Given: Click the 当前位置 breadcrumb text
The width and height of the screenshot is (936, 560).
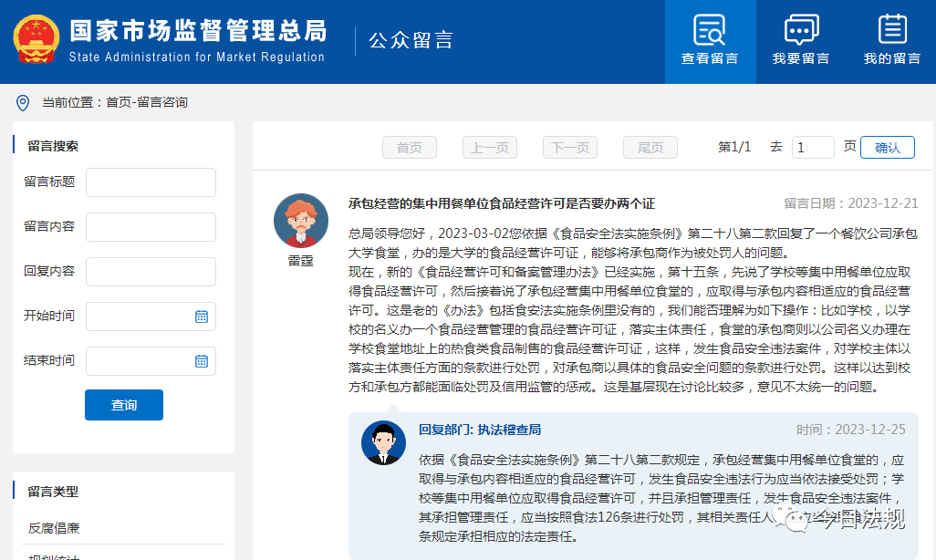Looking at the screenshot, I should 115,103.
